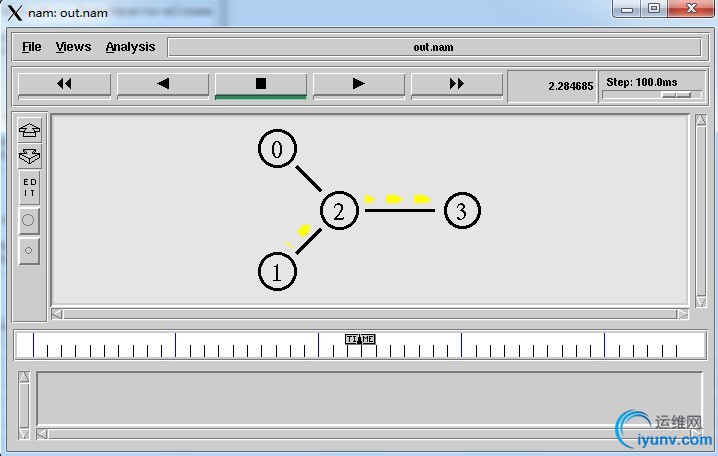Open the File menu

pos(32,47)
